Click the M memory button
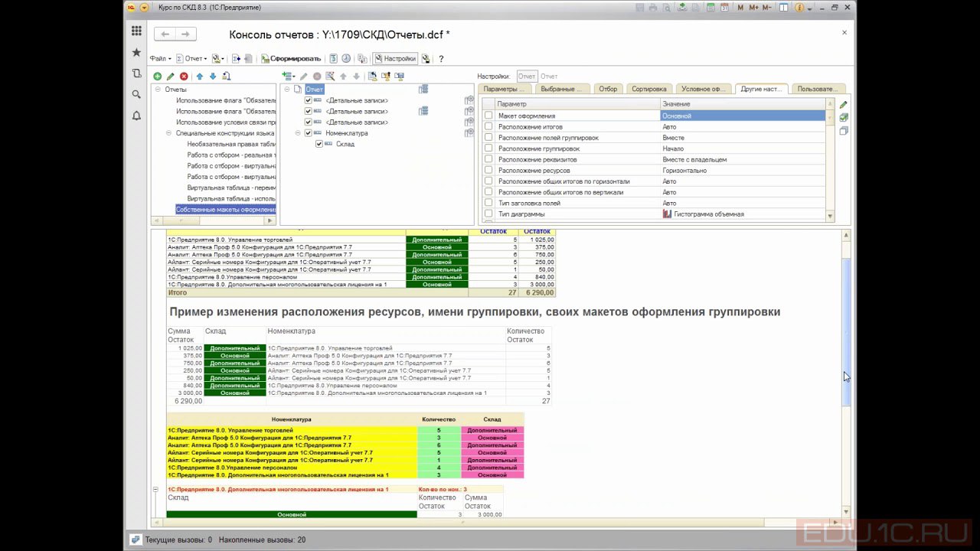This screenshot has width=980, height=551. point(740,8)
